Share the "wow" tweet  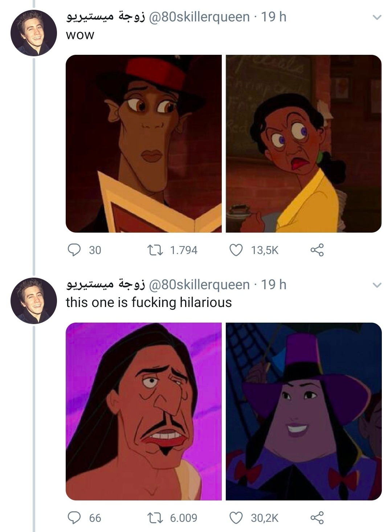pos(317,250)
